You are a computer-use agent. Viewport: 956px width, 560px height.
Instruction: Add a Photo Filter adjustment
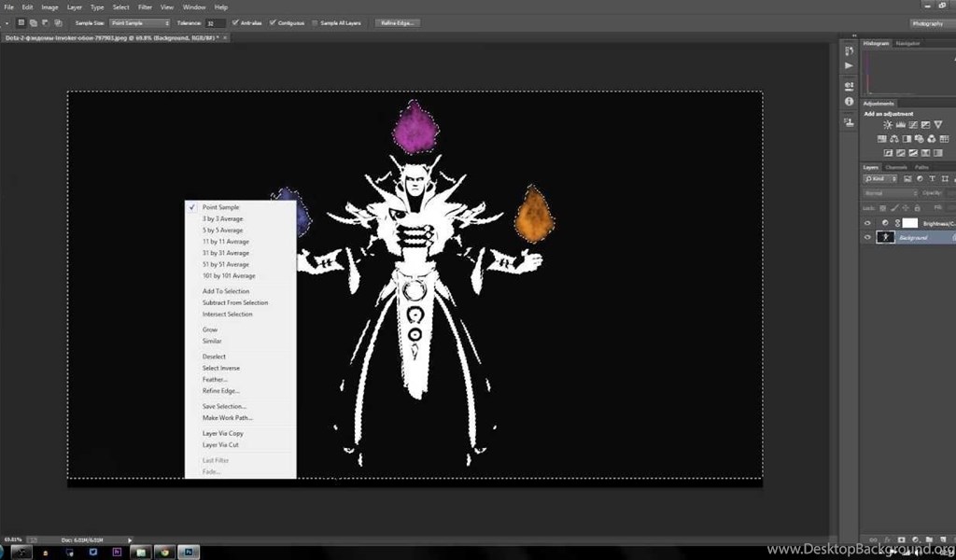tap(919, 139)
